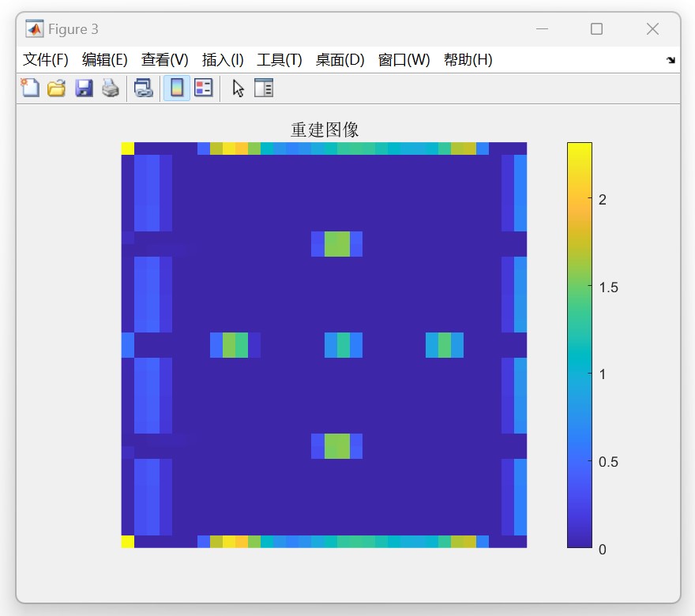The width and height of the screenshot is (695, 616).
Task: Print the figure using the printer icon
Action: pos(111,88)
